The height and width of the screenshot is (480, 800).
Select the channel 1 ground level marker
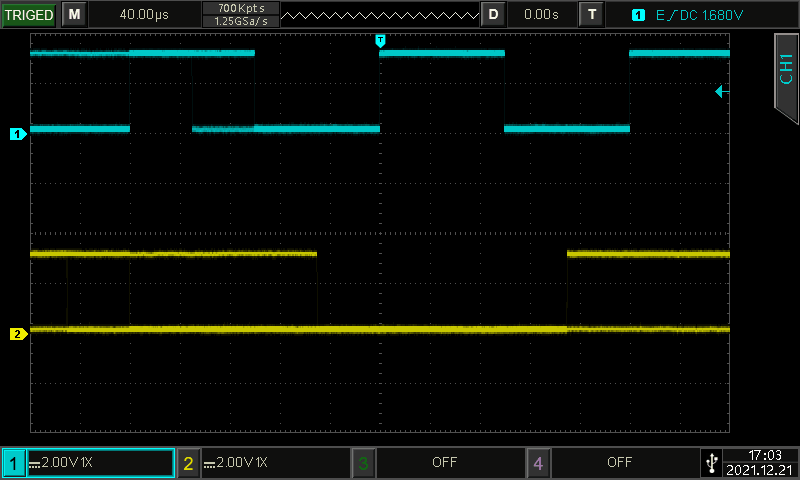pos(17,133)
